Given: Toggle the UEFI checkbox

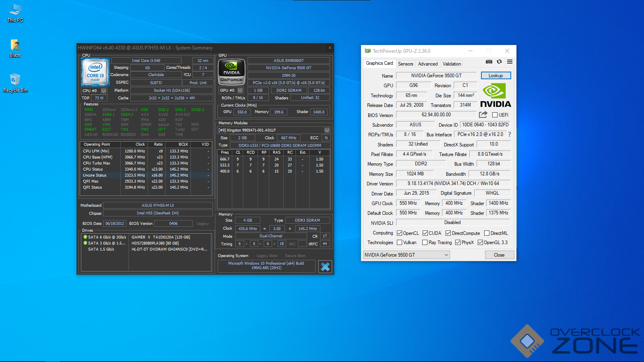Looking at the screenshot, I should click(495, 115).
